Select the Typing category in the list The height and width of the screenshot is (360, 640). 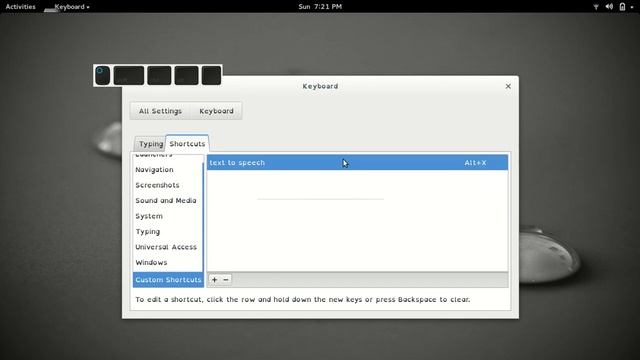coord(167,231)
